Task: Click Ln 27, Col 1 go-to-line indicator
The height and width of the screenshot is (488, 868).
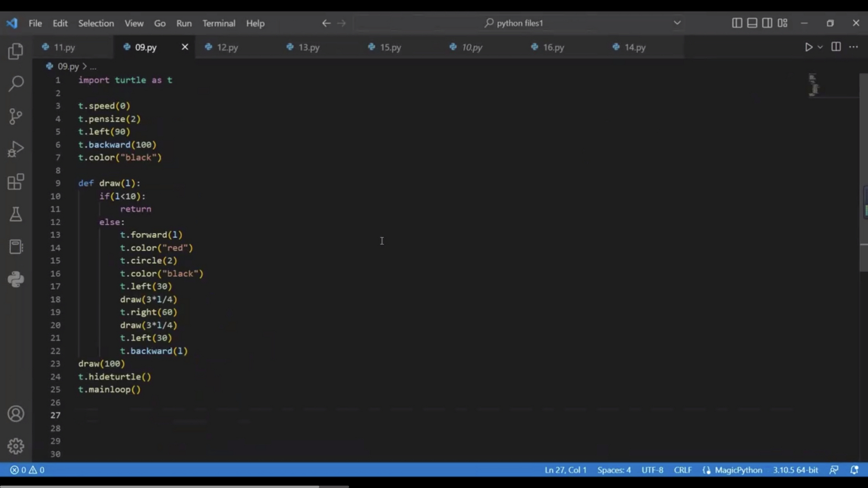Action: 566,470
